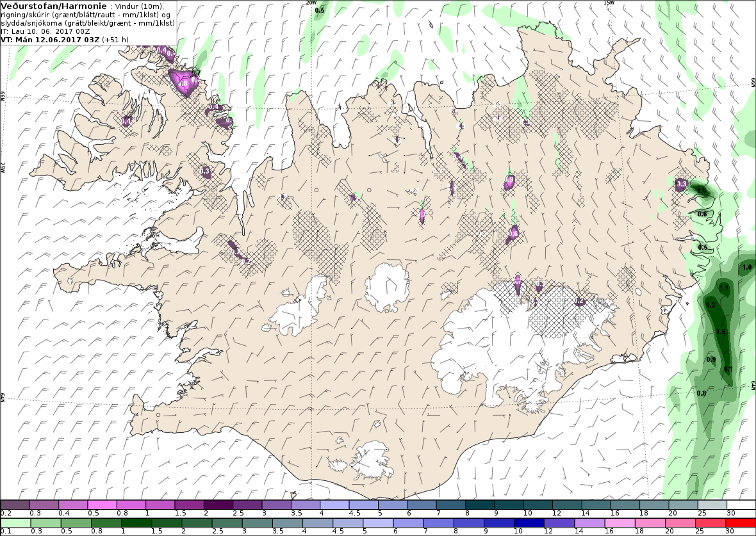
Task: Click the '10' label on the green scale
Action: coord(518,531)
